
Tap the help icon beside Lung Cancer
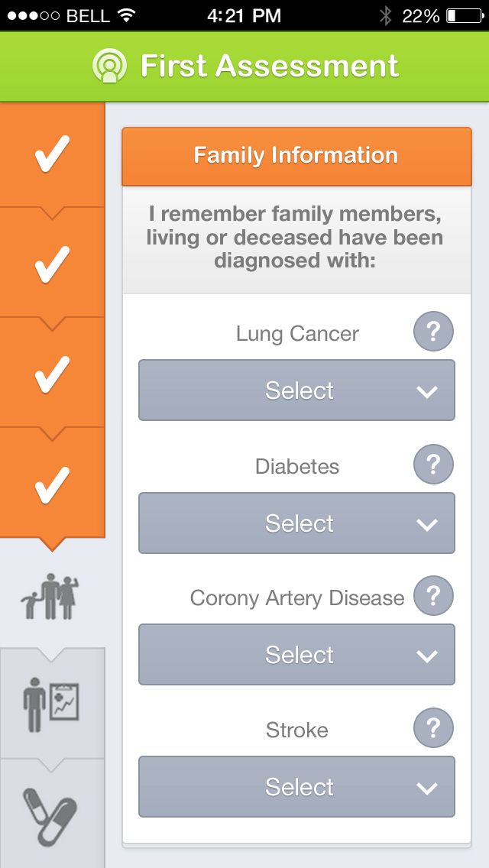[x=433, y=332]
